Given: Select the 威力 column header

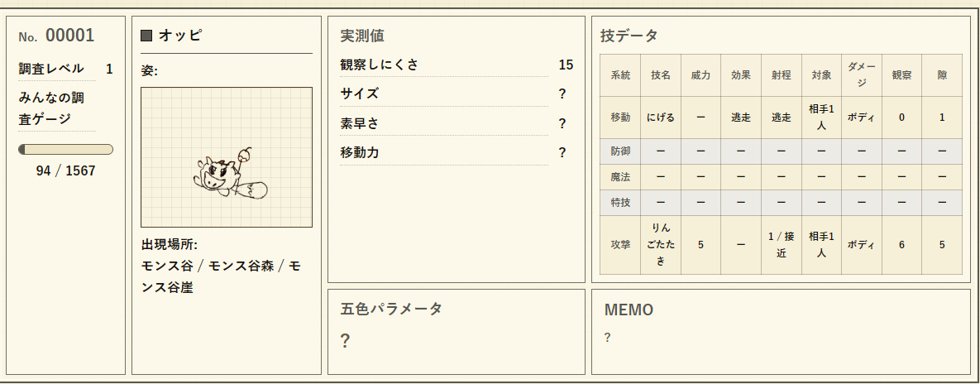Looking at the screenshot, I should click(x=700, y=75).
